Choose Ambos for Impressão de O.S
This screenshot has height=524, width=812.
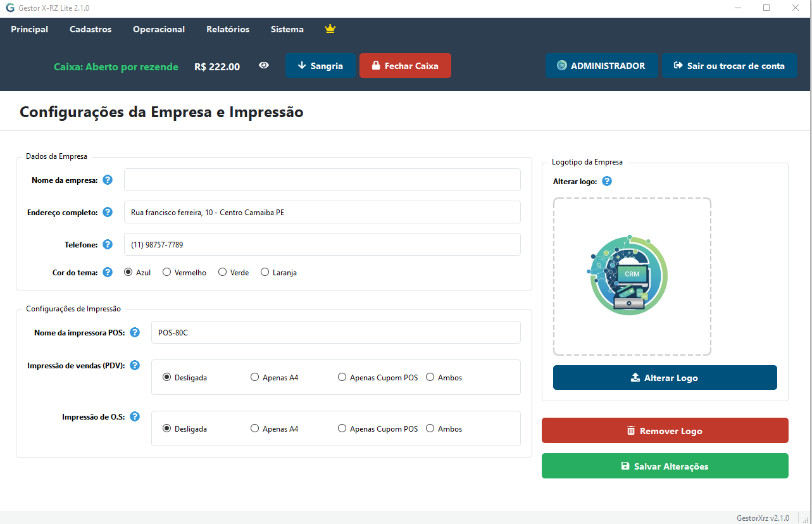[x=430, y=428]
